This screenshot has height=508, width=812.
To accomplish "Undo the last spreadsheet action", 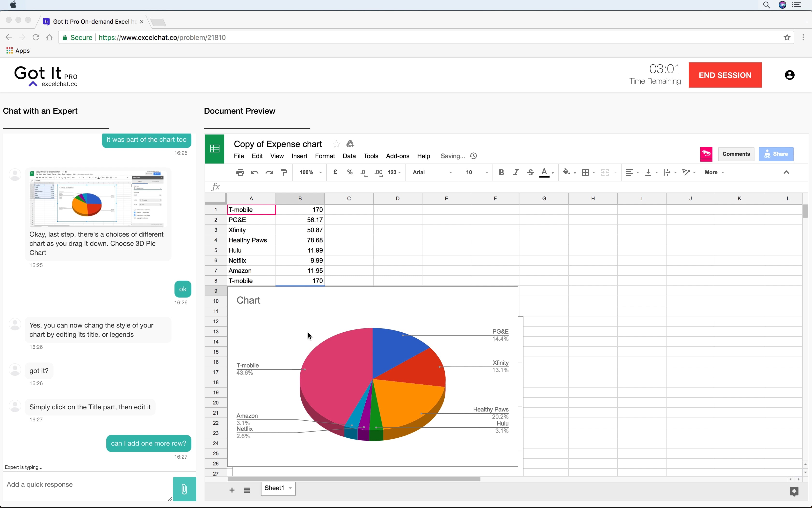I will [x=255, y=172].
